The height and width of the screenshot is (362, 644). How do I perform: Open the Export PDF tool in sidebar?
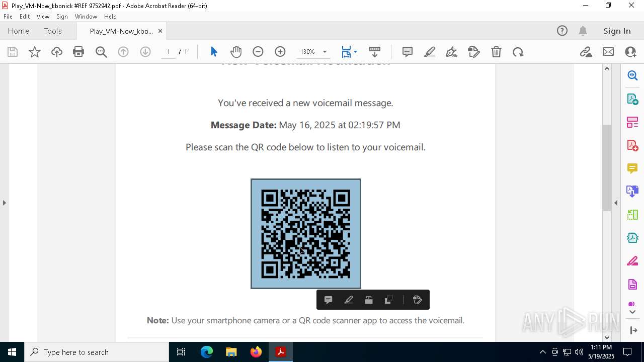point(632,99)
